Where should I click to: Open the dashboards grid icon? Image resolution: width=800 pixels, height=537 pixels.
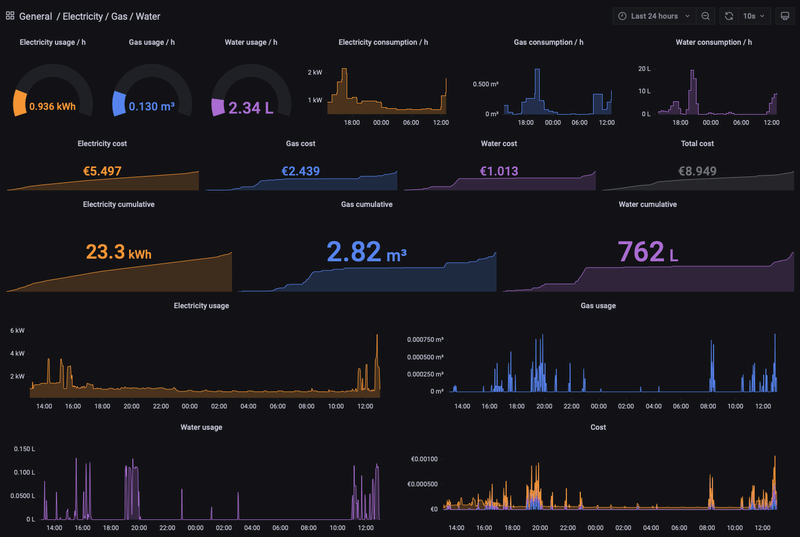pyautogui.click(x=10, y=16)
